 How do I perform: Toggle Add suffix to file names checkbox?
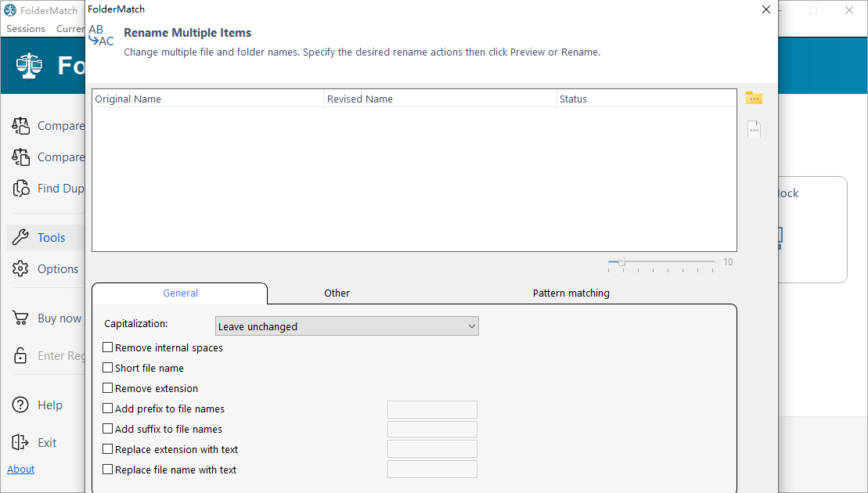(108, 429)
